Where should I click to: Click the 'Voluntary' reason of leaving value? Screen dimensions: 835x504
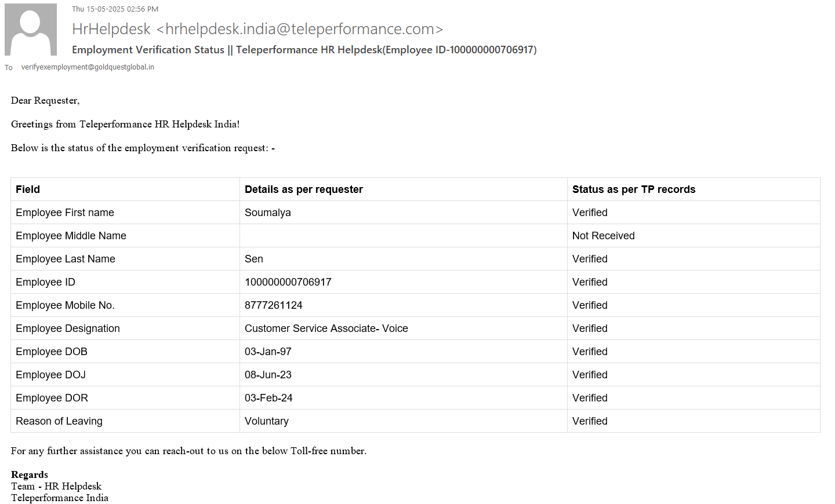coord(267,421)
